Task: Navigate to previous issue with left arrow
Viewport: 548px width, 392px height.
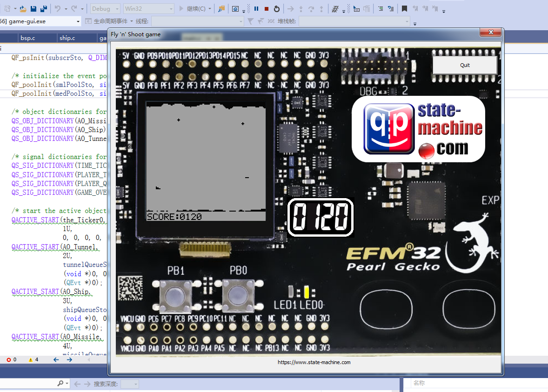Action: coord(56,359)
